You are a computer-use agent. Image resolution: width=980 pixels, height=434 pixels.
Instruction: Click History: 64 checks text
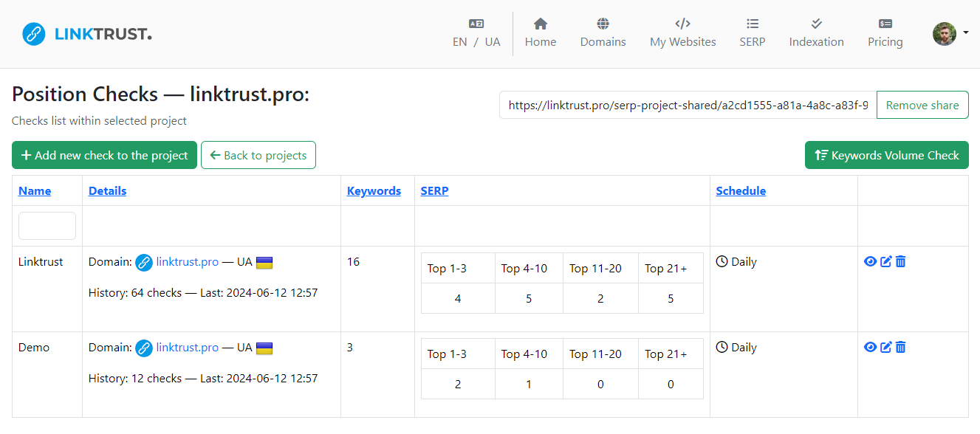coord(135,293)
